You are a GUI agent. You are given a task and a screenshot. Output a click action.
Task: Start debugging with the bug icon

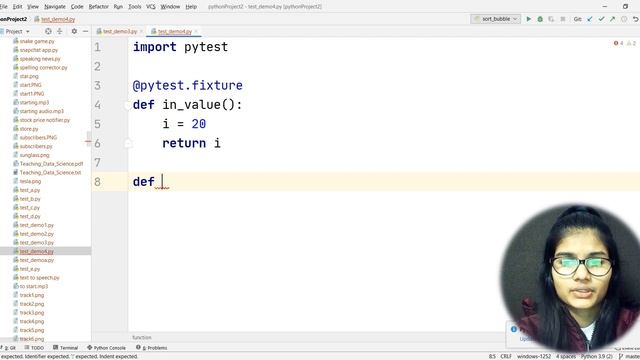coord(540,19)
